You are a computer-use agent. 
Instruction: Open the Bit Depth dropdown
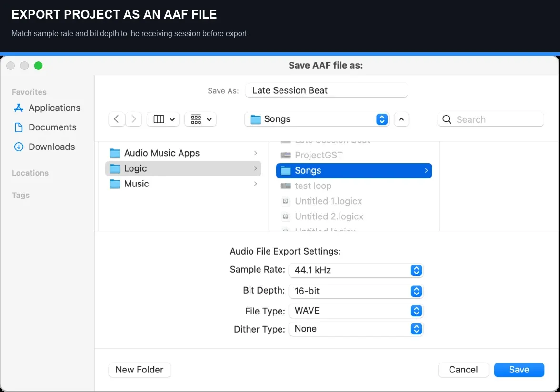tap(356, 291)
